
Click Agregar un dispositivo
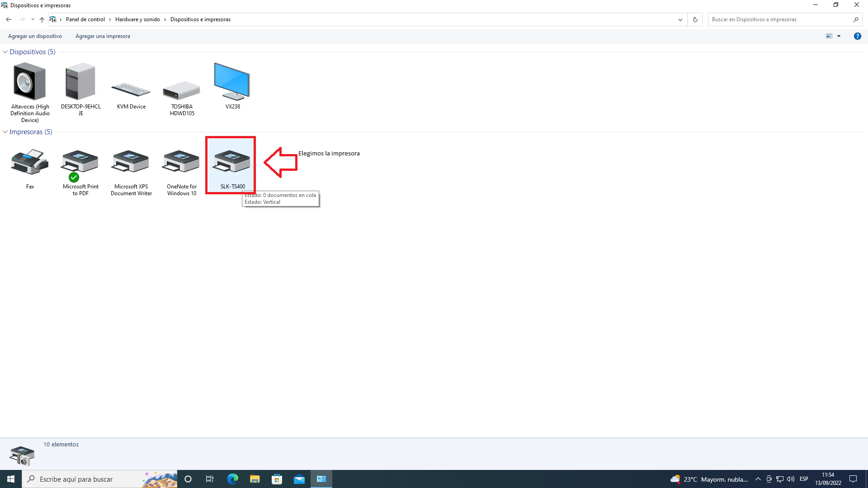[35, 36]
